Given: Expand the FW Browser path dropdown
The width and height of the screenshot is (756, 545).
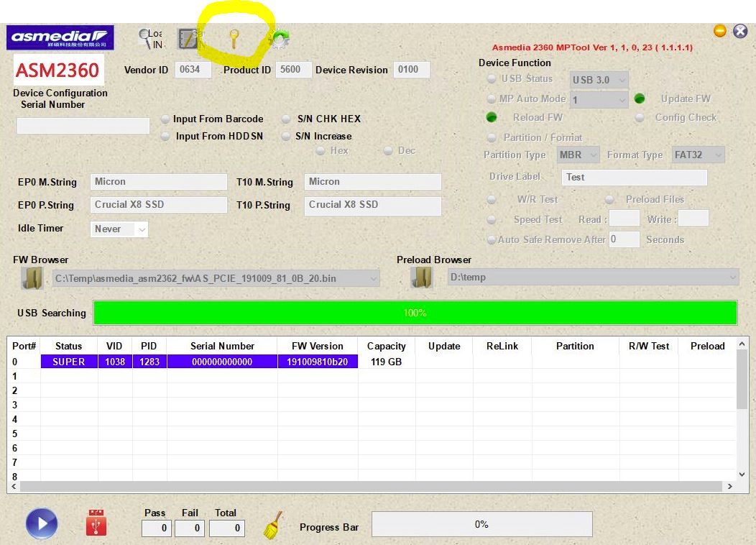Looking at the screenshot, I should 373,279.
